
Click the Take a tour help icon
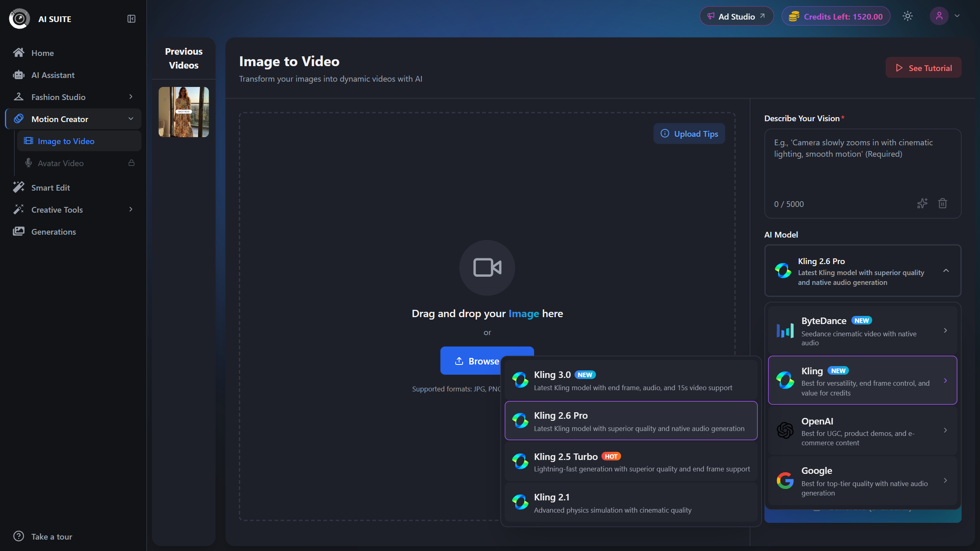click(19, 536)
